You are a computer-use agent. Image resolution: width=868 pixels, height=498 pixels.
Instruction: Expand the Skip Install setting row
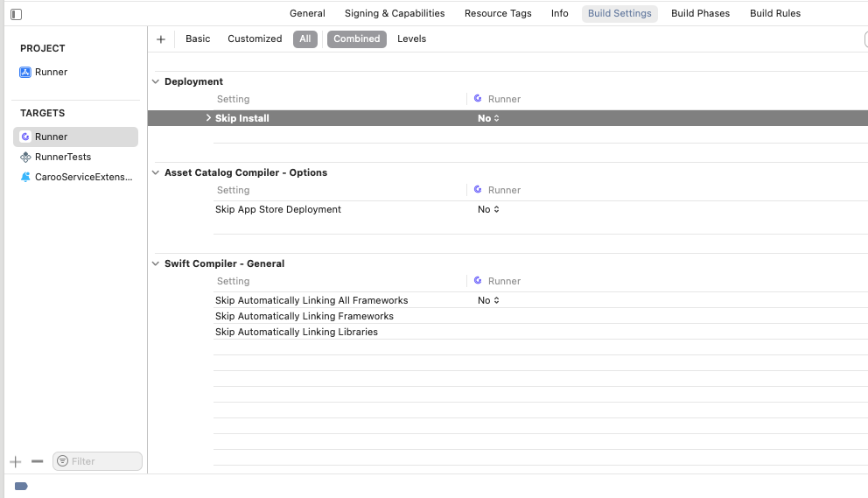(x=208, y=118)
